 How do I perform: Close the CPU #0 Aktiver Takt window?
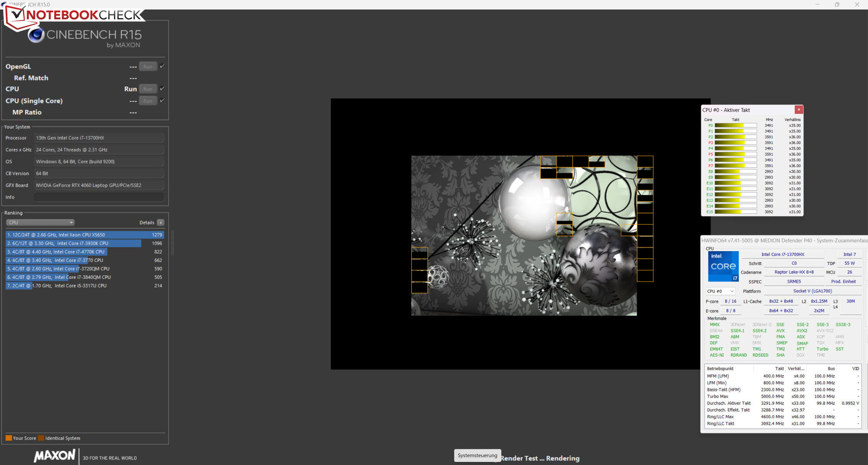[x=799, y=110]
